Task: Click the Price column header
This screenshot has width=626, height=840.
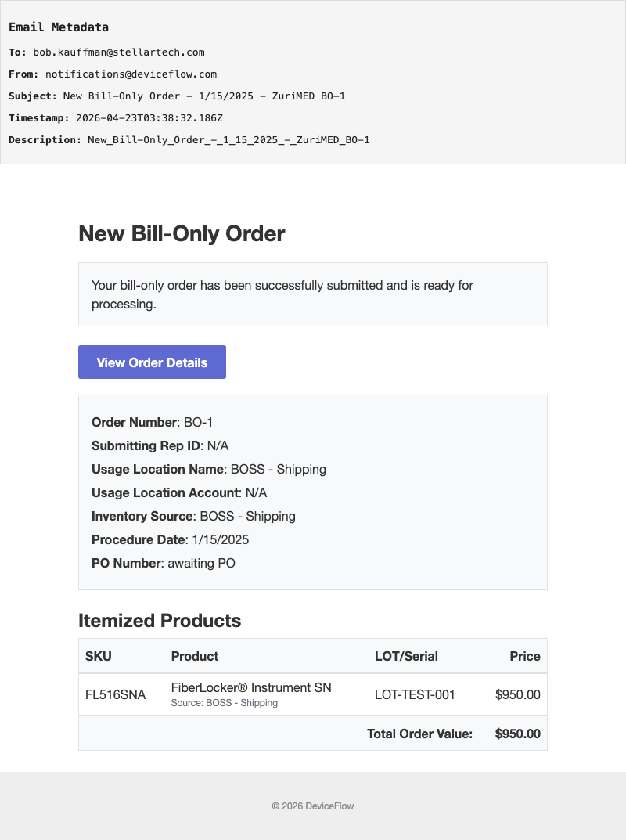Action: tap(525, 656)
